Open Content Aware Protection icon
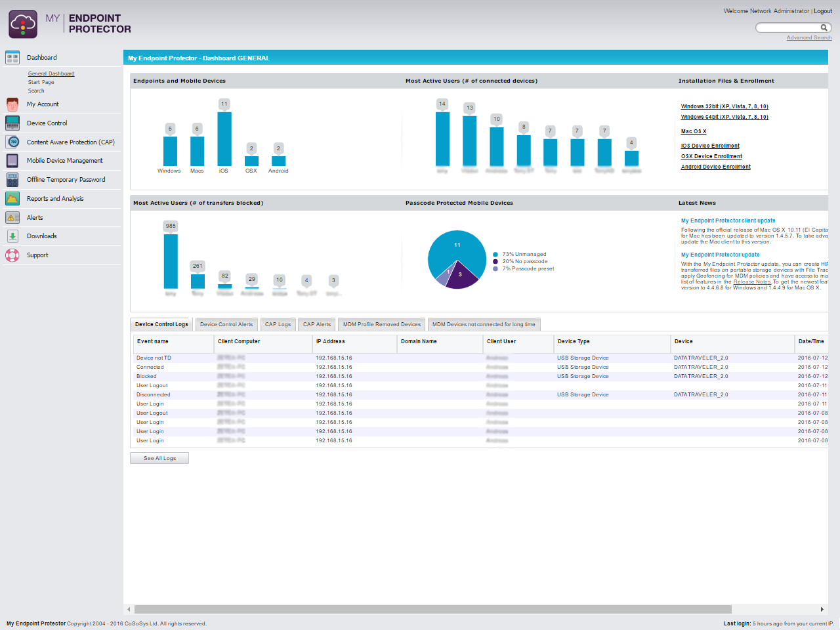840x630 pixels. tap(12, 142)
